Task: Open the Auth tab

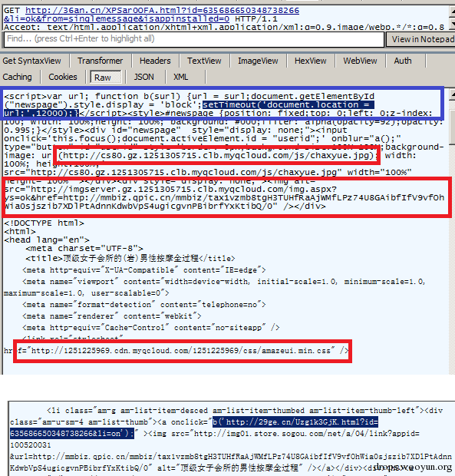Action: pos(403,61)
